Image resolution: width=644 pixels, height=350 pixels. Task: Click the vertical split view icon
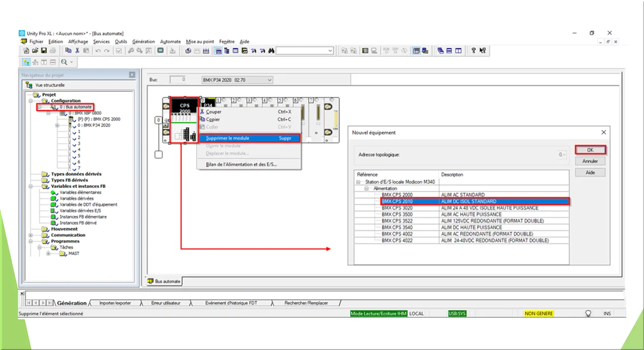[x=44, y=62]
